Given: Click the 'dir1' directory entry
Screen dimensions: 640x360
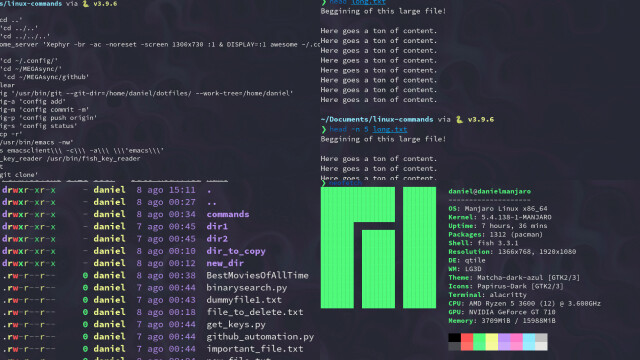Looking at the screenshot, I should coord(217,227).
